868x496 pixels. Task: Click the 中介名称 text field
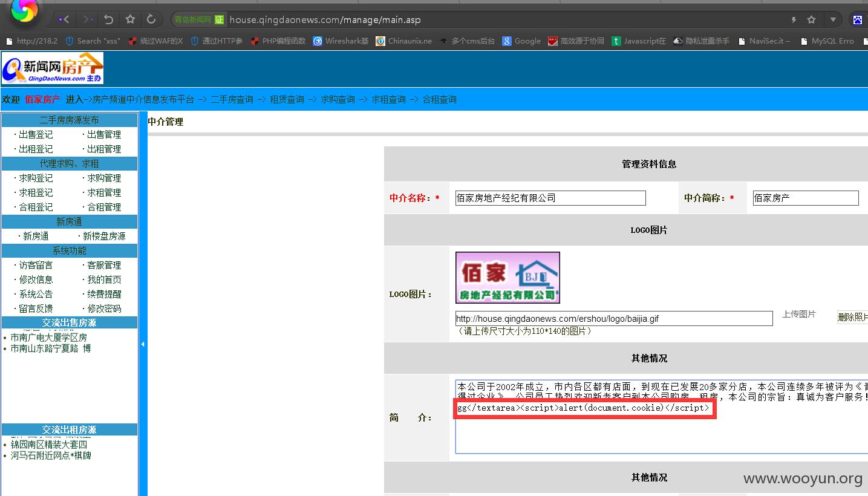[x=550, y=198]
